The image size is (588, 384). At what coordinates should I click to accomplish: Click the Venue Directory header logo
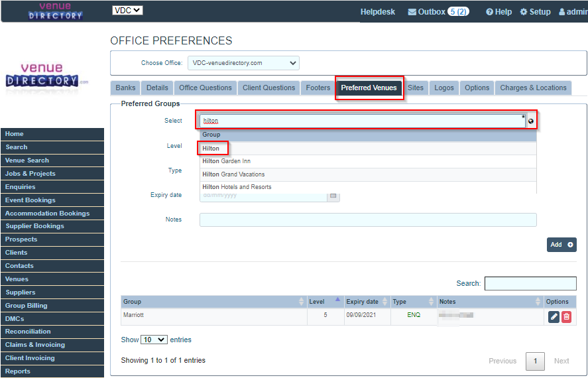click(x=55, y=11)
